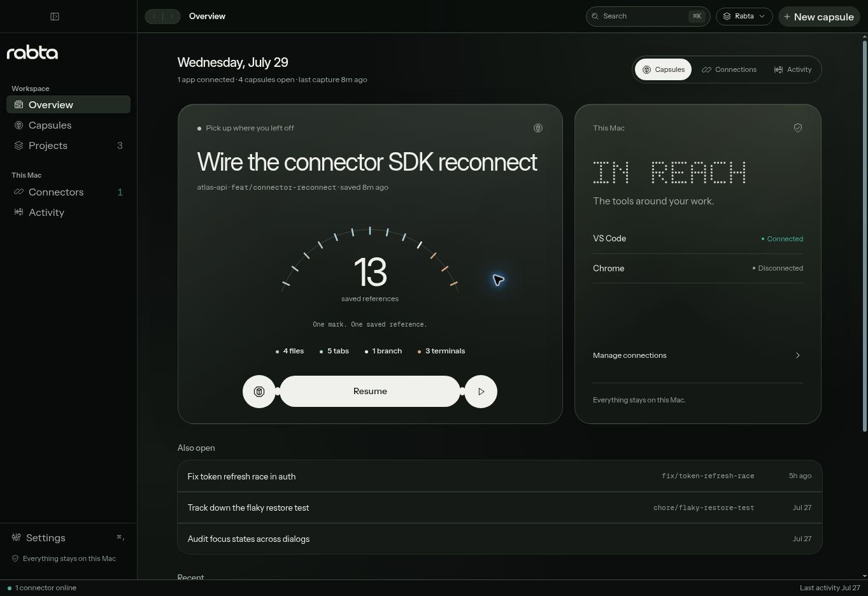Viewport: 868px width, 596px height.
Task: Click capsule icon atop the resume card
Action: tap(538, 128)
